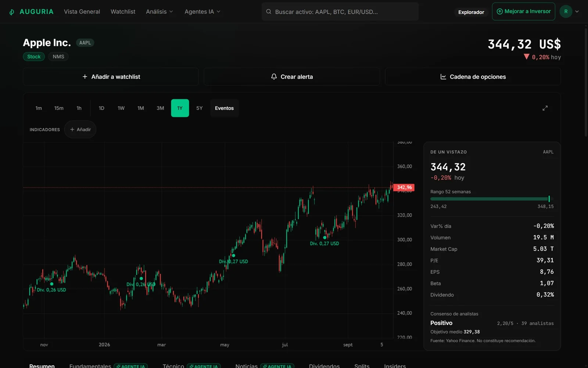Image resolution: width=588 pixels, height=368 pixels.
Task: Add an indicator with Añadir
Action: tap(80, 130)
